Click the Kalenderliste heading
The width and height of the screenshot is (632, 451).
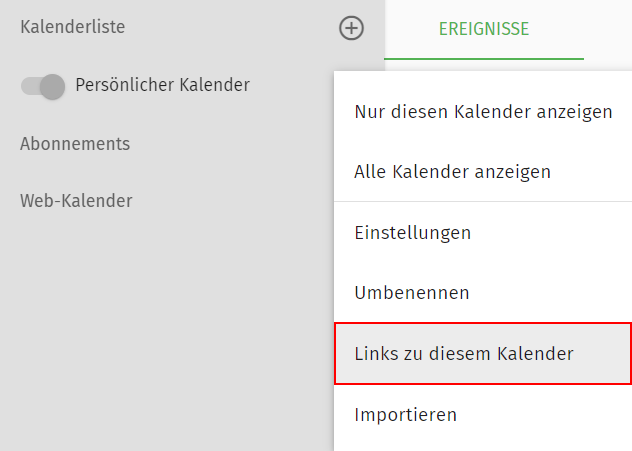tap(72, 28)
